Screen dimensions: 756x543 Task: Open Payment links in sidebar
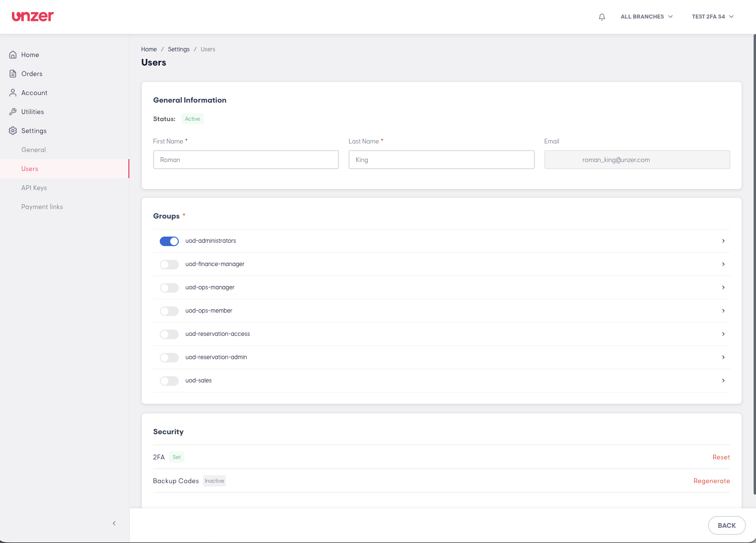pos(42,207)
